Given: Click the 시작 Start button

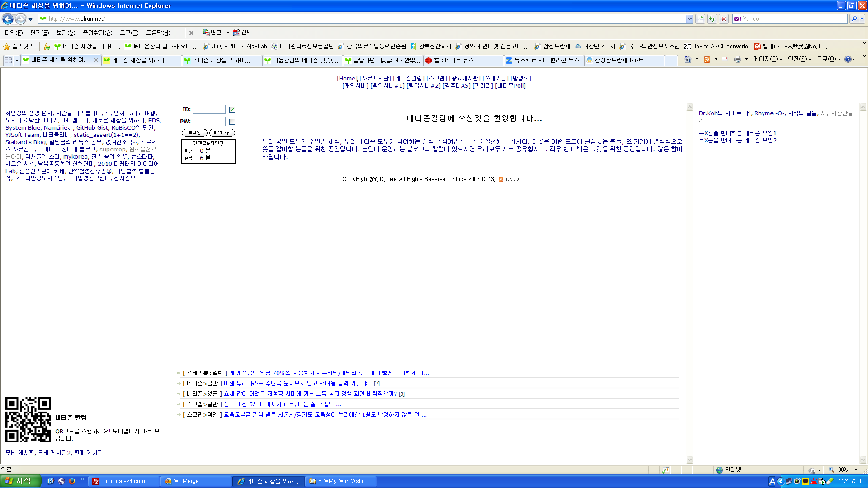Looking at the screenshot, I should click(21, 481).
